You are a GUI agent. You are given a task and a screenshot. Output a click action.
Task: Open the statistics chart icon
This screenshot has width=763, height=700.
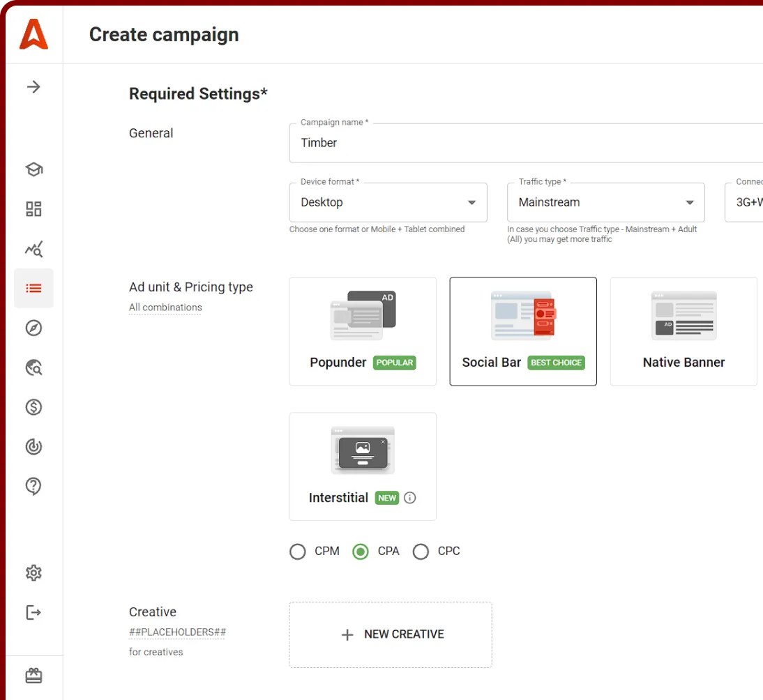pyautogui.click(x=33, y=249)
